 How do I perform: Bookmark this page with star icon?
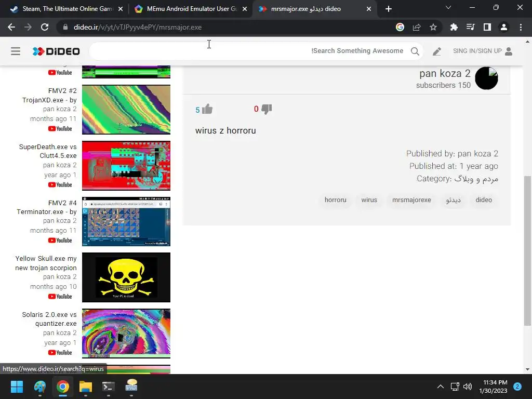point(433,27)
